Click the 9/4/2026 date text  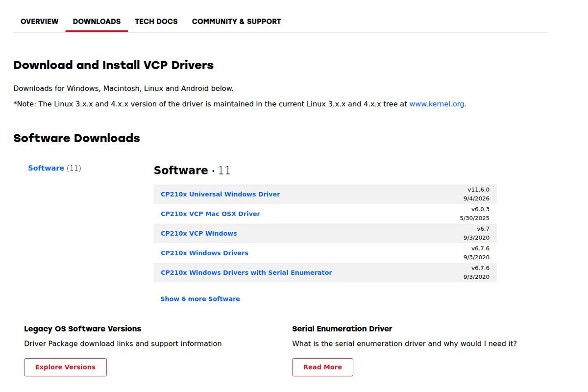(x=476, y=199)
